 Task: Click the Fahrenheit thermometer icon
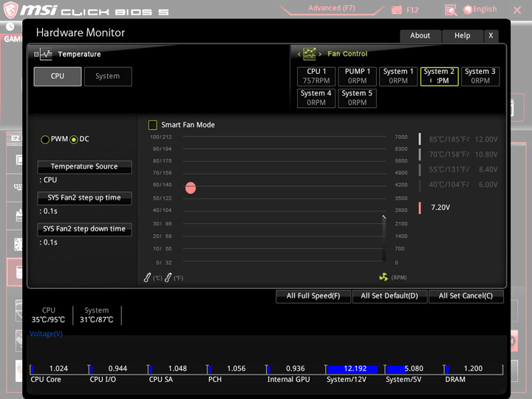[168, 278]
